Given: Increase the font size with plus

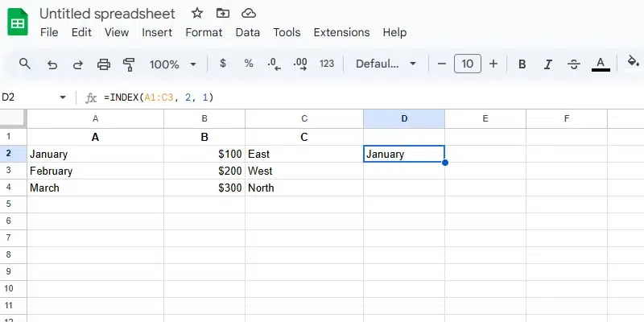Looking at the screenshot, I should [493, 64].
